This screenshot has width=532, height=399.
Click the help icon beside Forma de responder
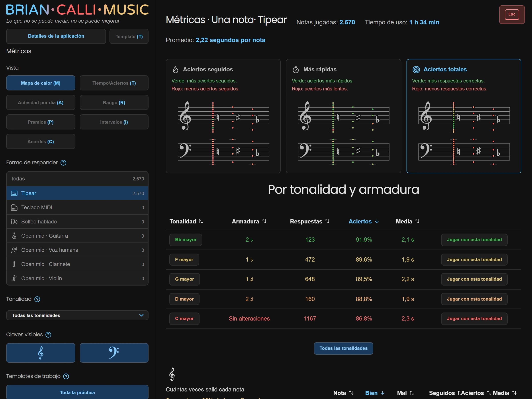click(x=63, y=163)
